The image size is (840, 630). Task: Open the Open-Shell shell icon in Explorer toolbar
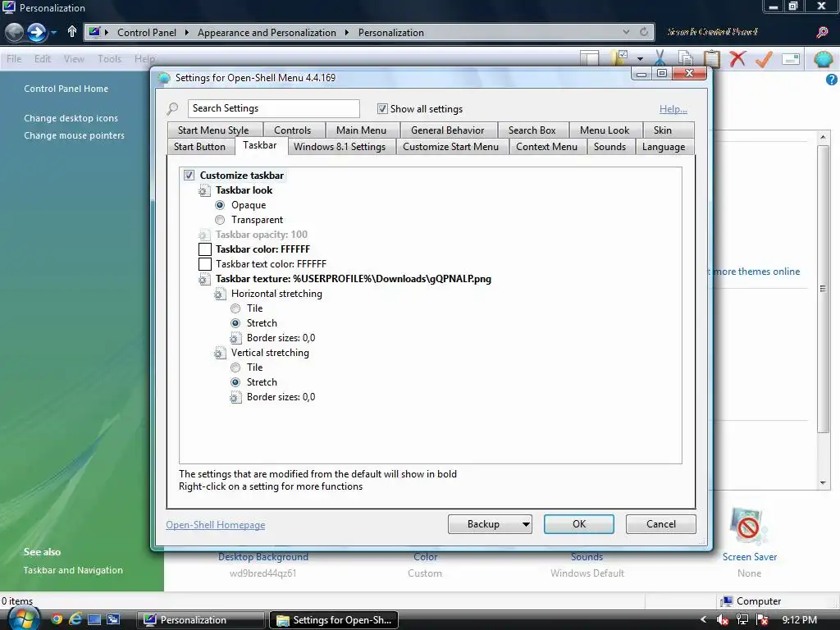[x=823, y=58]
